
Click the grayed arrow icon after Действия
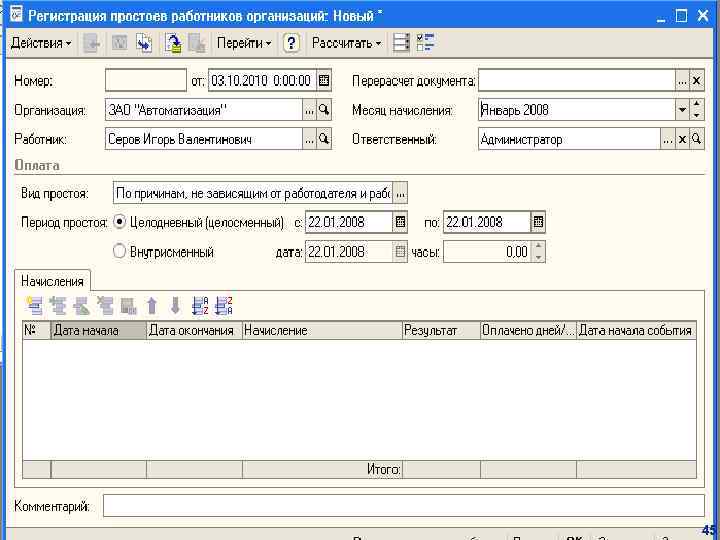(x=91, y=43)
